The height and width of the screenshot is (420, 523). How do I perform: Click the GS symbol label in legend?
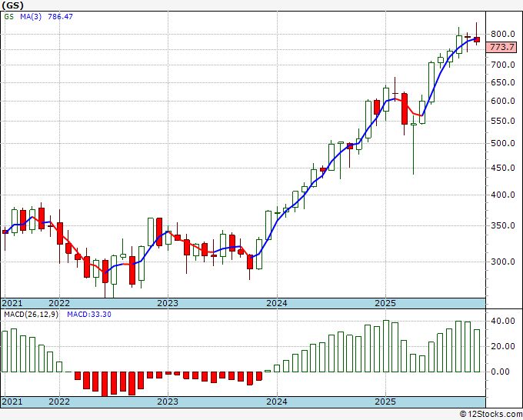(9, 16)
